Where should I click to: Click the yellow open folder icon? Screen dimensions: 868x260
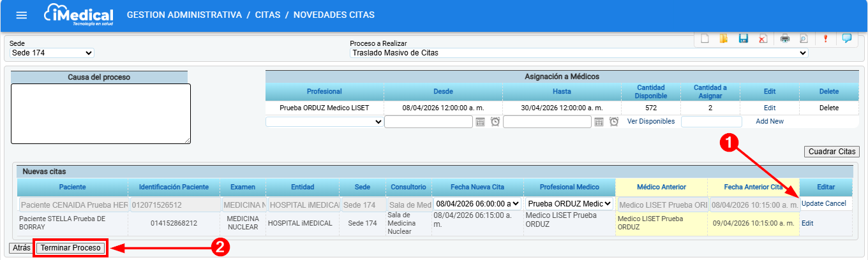click(724, 38)
